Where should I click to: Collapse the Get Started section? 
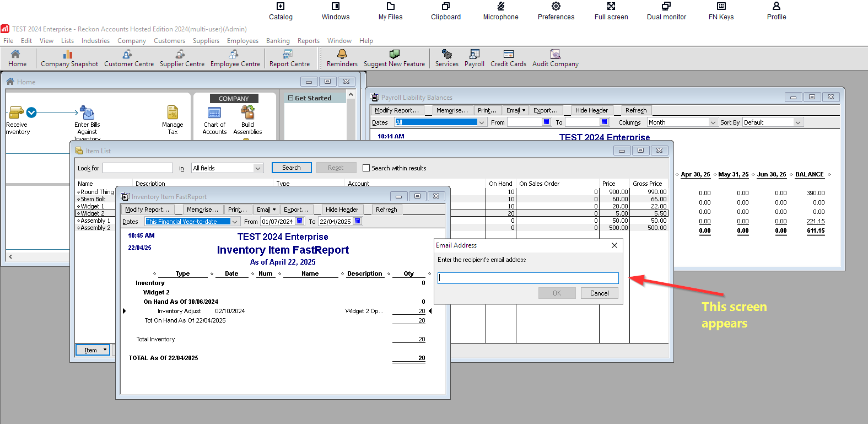tap(290, 98)
